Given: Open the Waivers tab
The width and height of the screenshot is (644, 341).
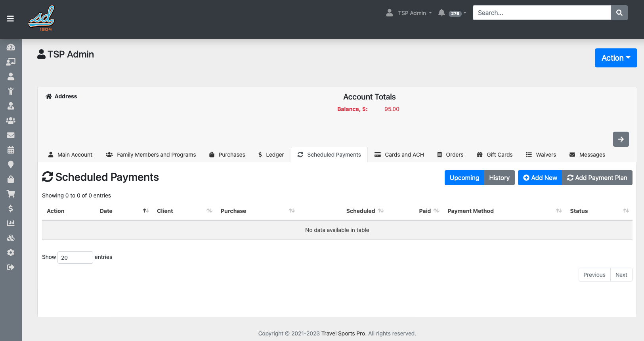Looking at the screenshot, I should point(541,155).
